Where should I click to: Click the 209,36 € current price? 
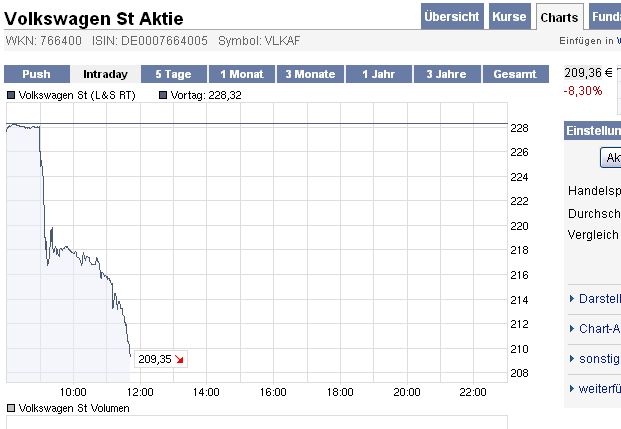[588, 73]
